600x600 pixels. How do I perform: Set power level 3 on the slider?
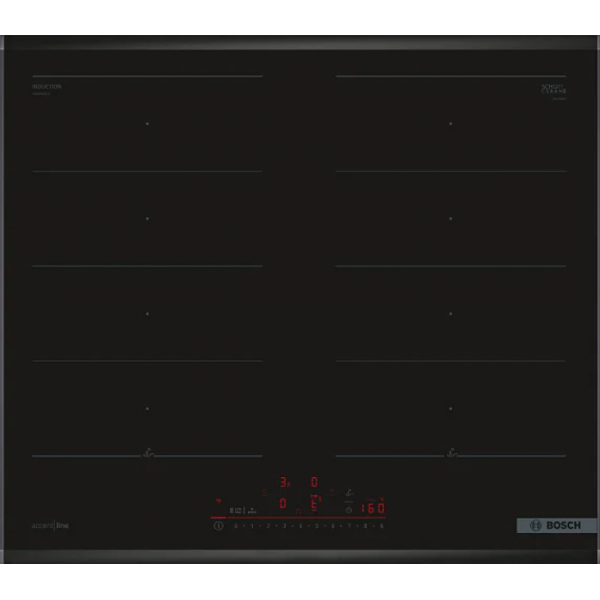coord(284,526)
